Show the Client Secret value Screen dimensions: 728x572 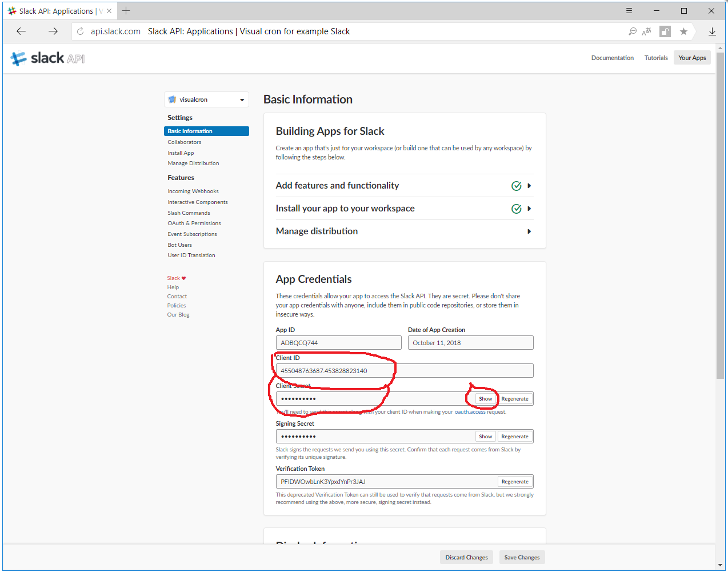485,398
